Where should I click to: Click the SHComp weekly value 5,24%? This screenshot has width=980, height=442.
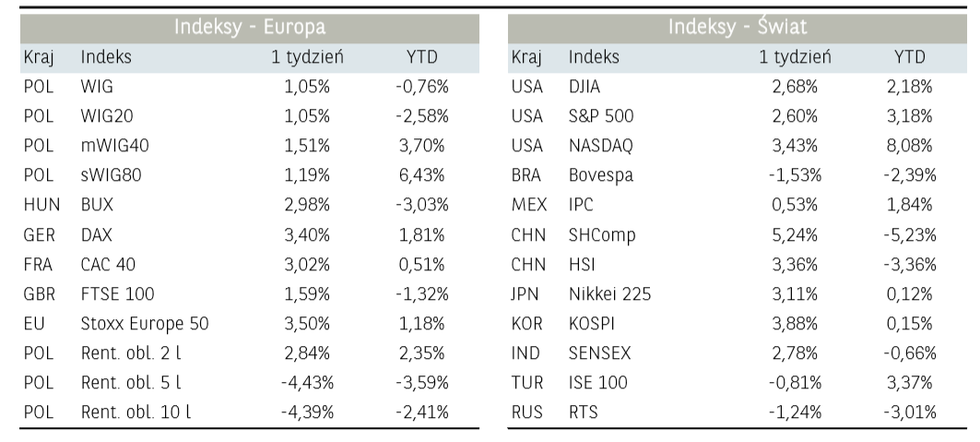click(796, 234)
